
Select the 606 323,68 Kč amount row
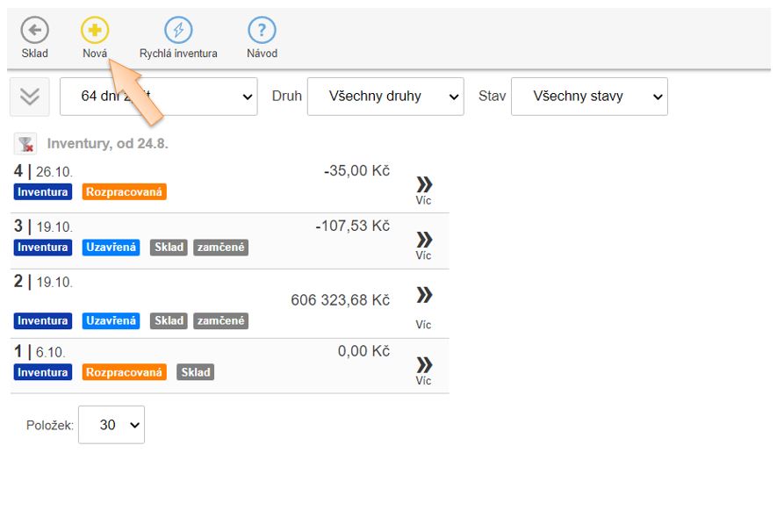pos(340,300)
